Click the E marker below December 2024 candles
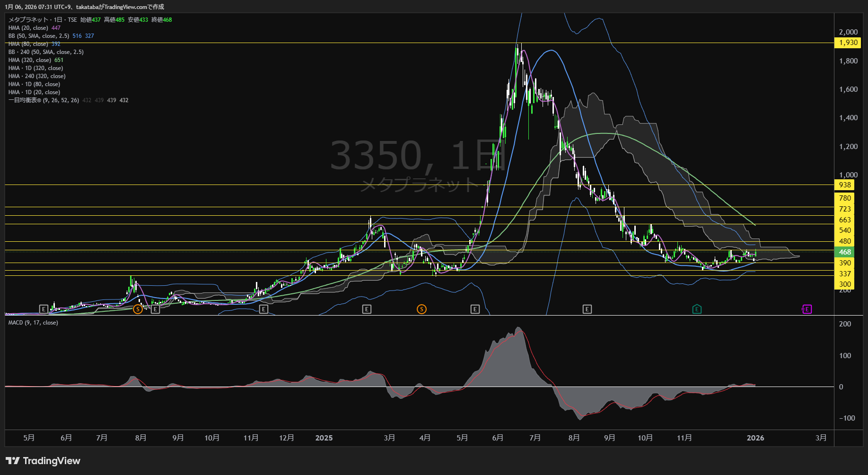 click(x=264, y=309)
